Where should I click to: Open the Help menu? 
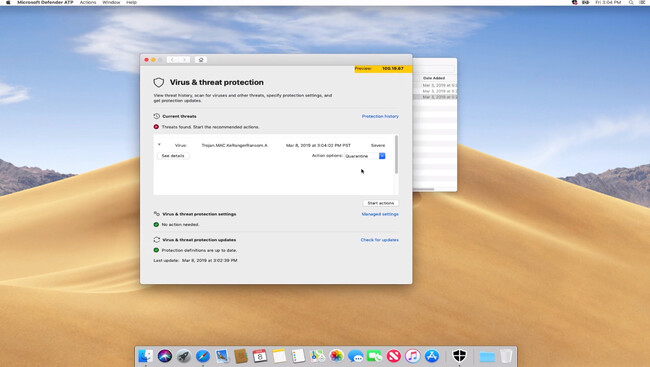pos(131,2)
